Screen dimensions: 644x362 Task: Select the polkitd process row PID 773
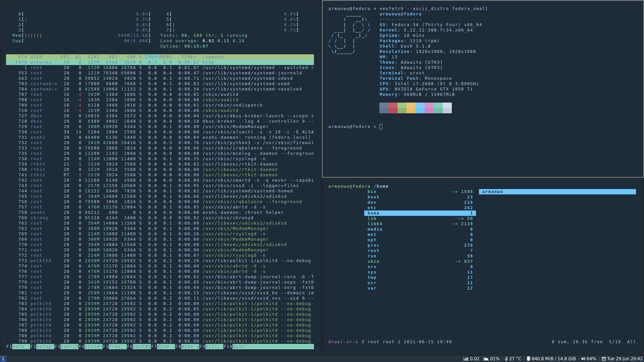pyautogui.click(x=160, y=261)
